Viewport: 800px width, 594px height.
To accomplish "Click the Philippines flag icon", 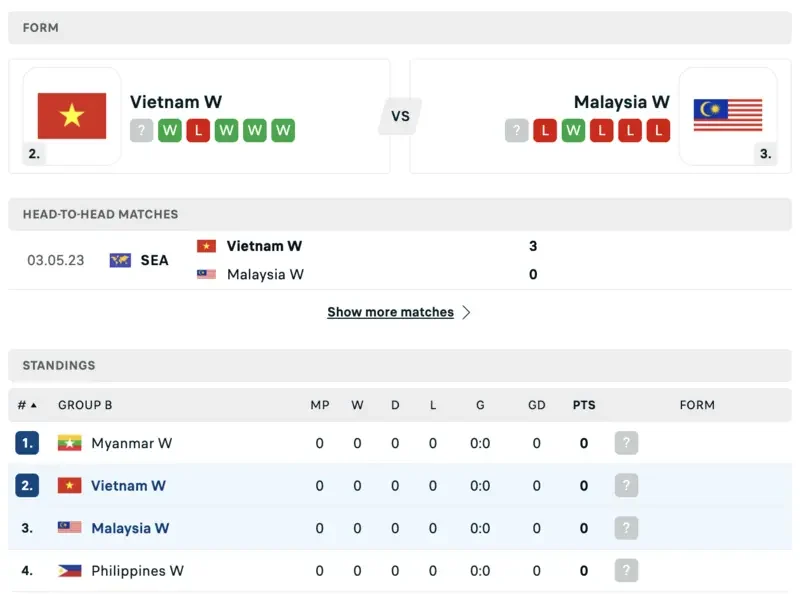I will [x=69, y=571].
